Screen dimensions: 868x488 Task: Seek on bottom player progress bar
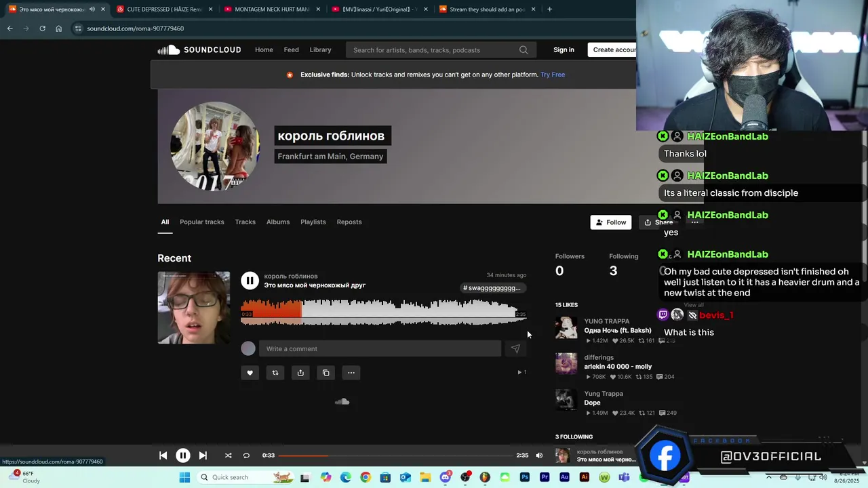(x=396, y=455)
